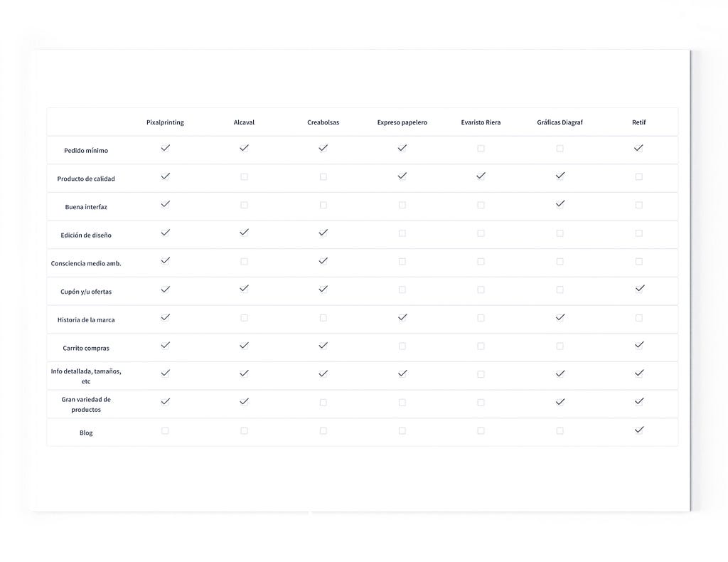Image resolution: width=728 pixels, height=562 pixels.
Task: Uncheck Gran variedad de productos for Retif
Action: (639, 402)
